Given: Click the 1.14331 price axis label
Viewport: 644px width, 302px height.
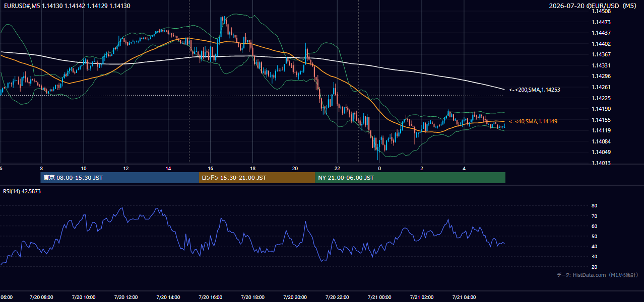Looking at the screenshot, I should tap(602, 65).
